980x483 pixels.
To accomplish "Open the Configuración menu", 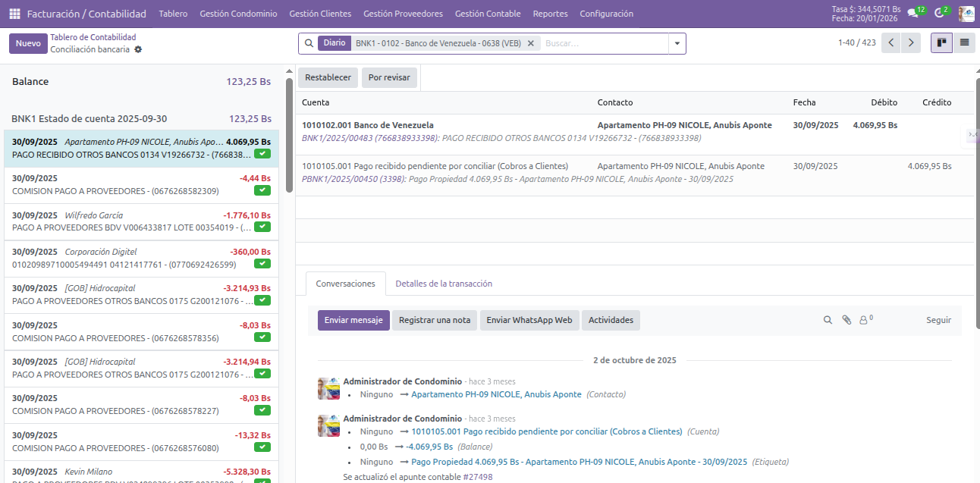I will click(606, 14).
